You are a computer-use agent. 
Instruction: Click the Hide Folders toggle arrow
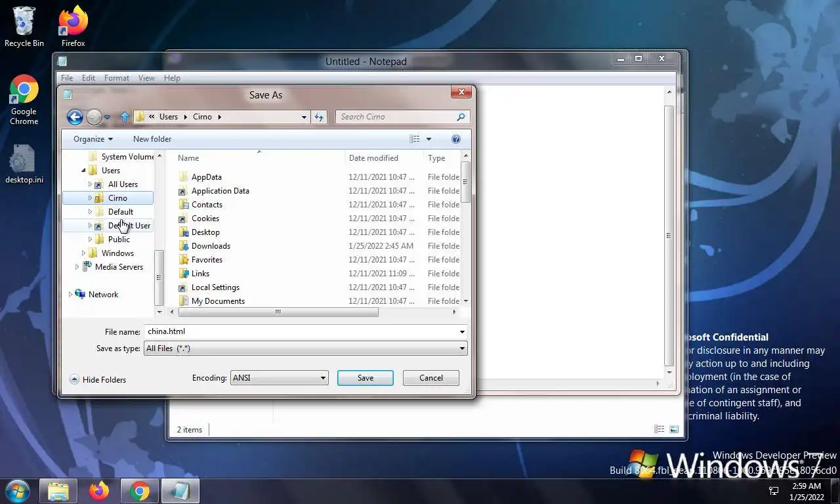coord(74,379)
